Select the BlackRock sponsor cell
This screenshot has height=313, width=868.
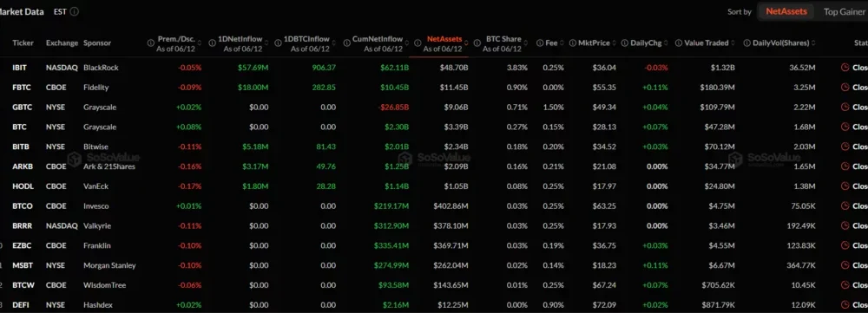click(x=102, y=68)
